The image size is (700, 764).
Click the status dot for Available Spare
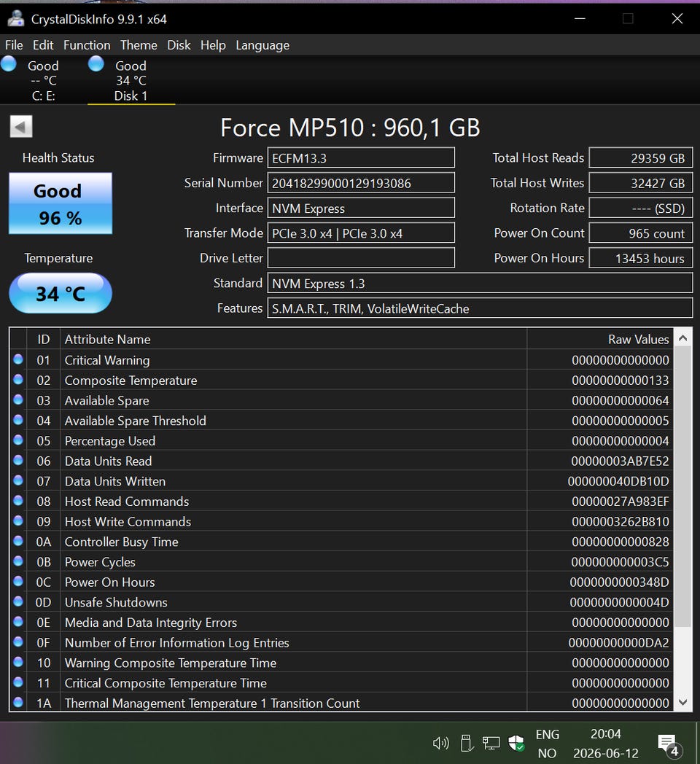point(18,400)
